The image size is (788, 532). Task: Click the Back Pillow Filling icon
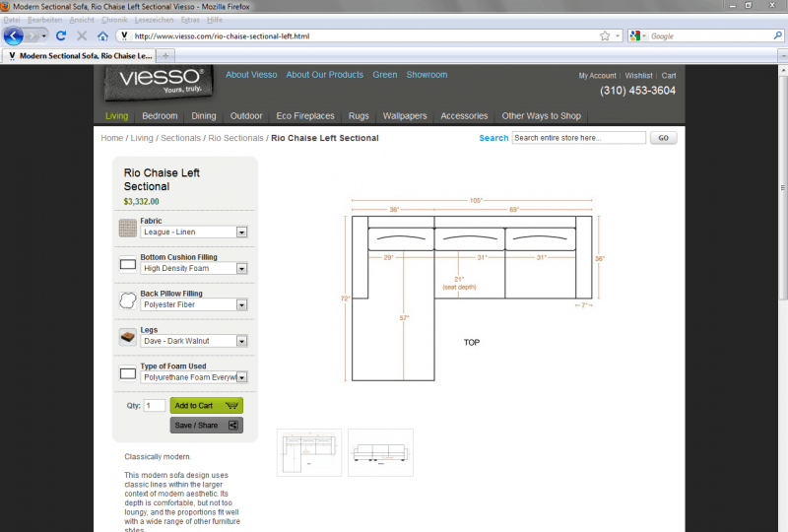[128, 300]
